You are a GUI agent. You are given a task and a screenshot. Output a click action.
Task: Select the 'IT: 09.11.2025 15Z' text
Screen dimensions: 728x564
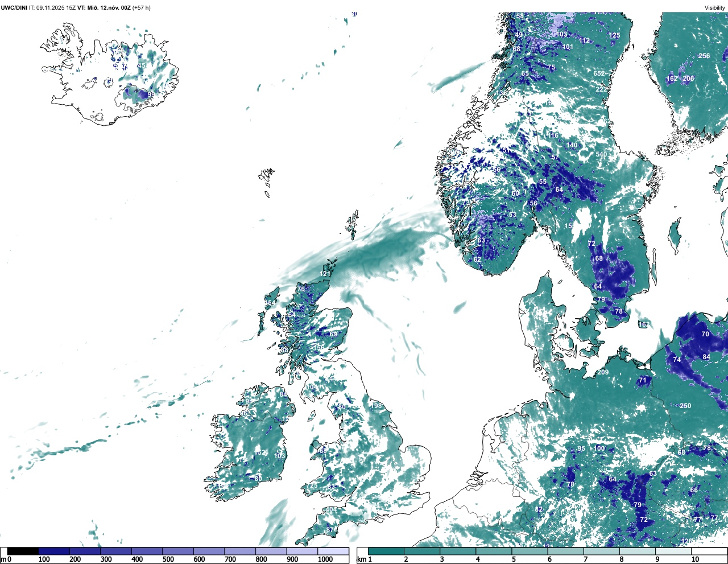tap(52, 8)
